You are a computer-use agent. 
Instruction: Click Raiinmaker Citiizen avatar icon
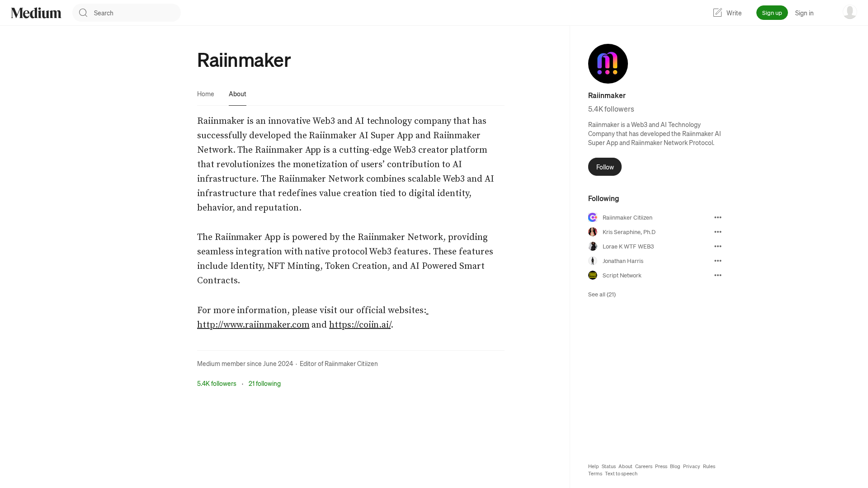click(593, 217)
